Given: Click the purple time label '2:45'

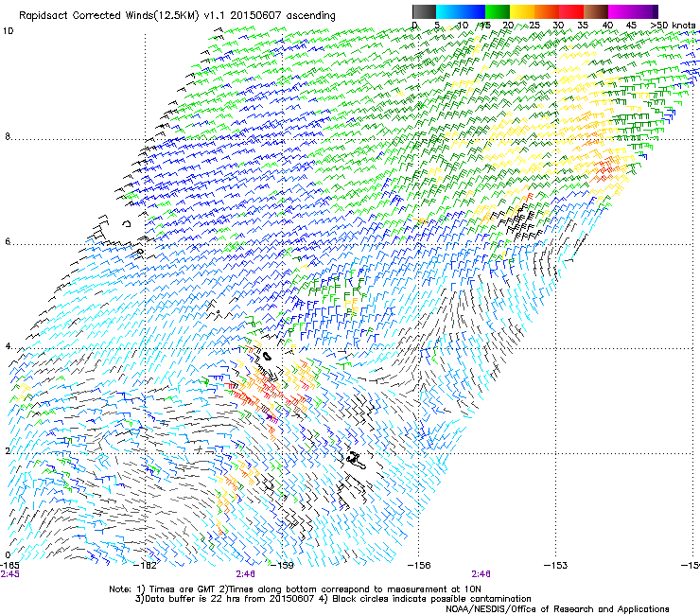Looking at the screenshot, I should 9,574.
